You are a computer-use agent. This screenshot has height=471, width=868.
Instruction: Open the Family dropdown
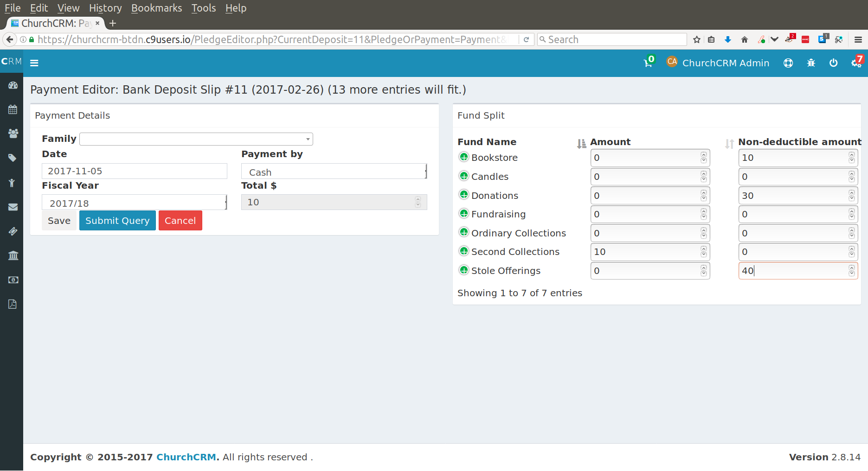196,139
